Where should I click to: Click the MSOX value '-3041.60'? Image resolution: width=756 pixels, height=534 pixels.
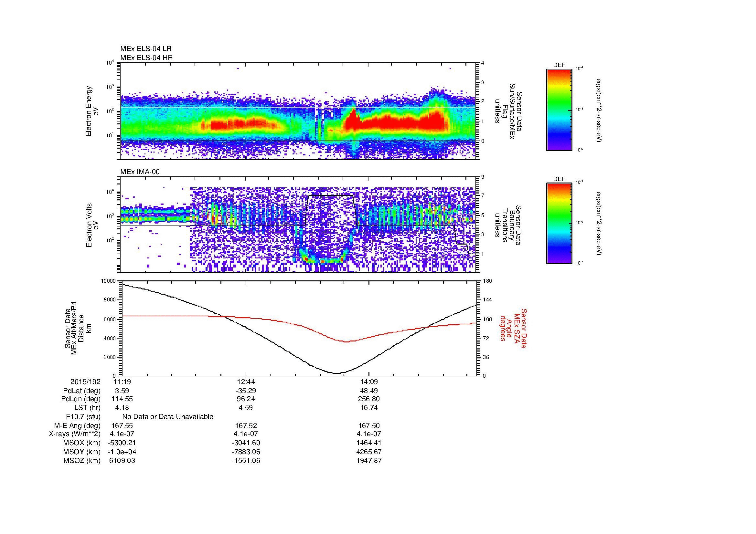pyautogui.click(x=246, y=443)
